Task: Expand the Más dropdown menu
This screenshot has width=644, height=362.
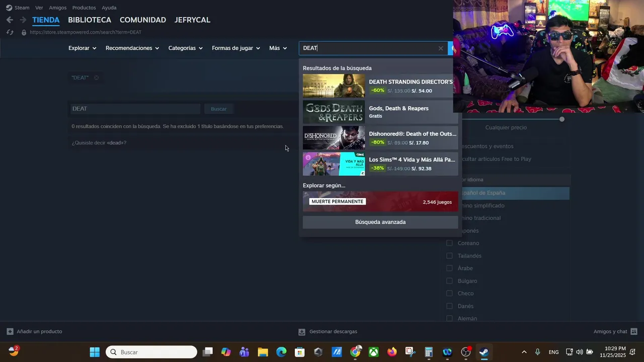Action: [x=278, y=48]
